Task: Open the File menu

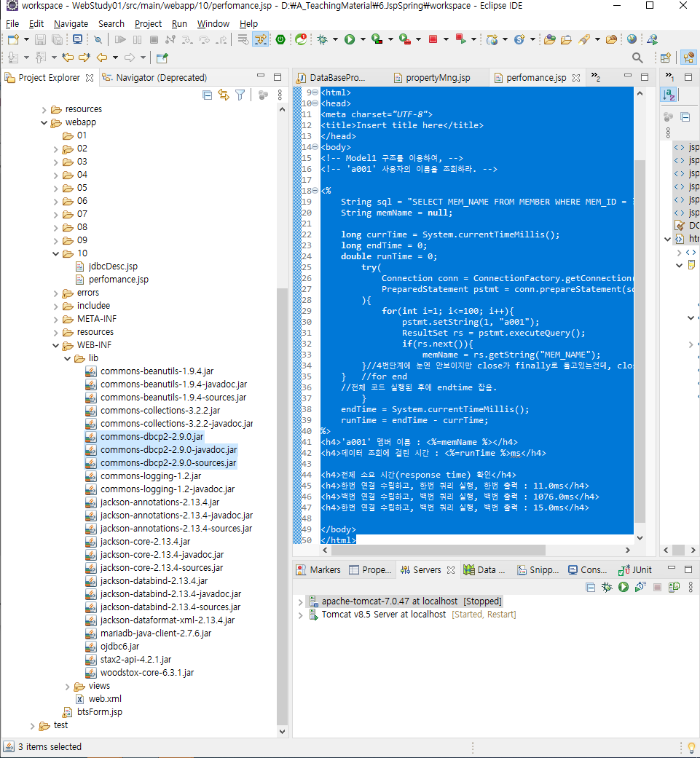Action: [x=12, y=24]
